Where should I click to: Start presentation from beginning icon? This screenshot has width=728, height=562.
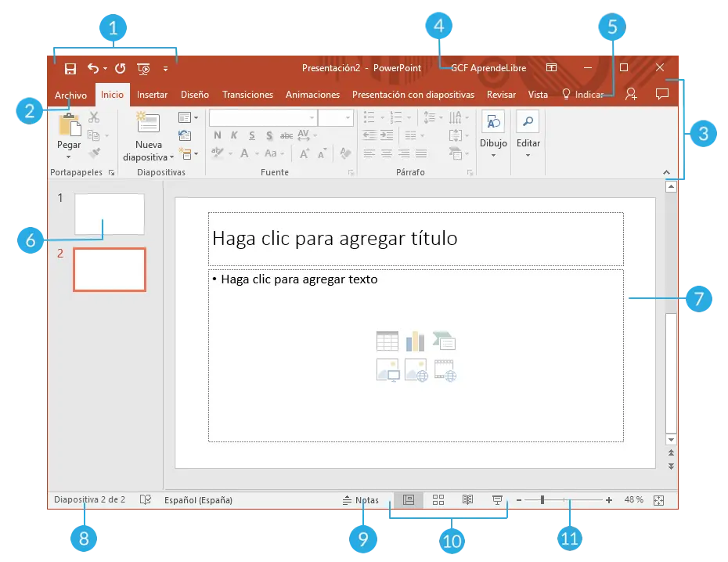click(x=143, y=68)
